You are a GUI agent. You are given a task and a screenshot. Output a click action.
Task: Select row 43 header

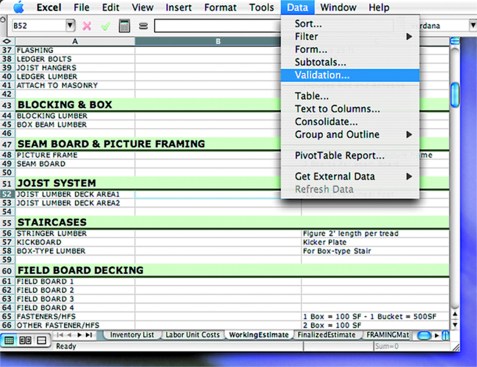7,105
